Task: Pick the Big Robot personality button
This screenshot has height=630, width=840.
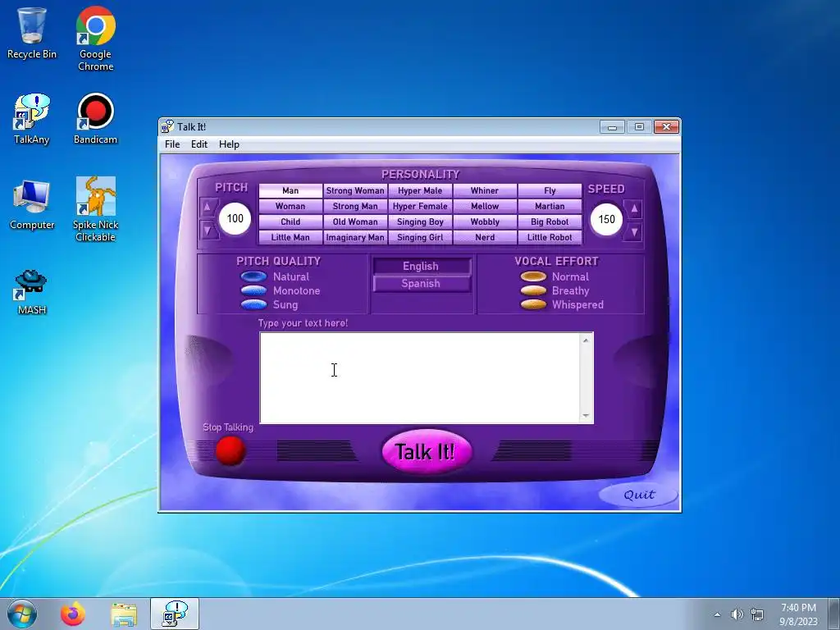Action: pyautogui.click(x=550, y=221)
